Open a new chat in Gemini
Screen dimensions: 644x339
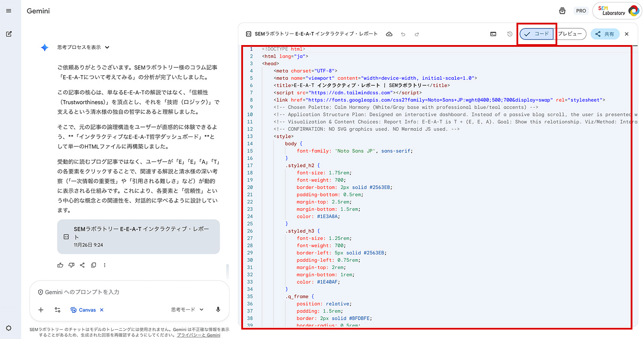[x=9, y=34]
